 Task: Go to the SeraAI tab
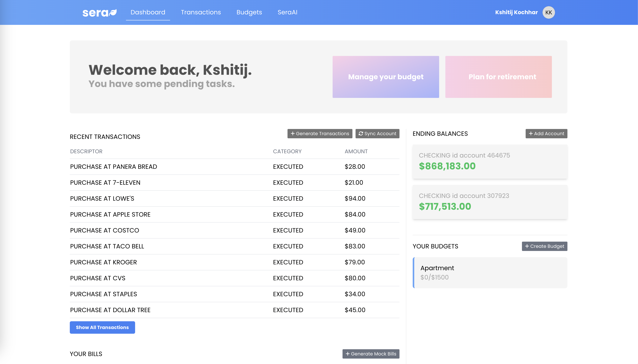tap(287, 12)
